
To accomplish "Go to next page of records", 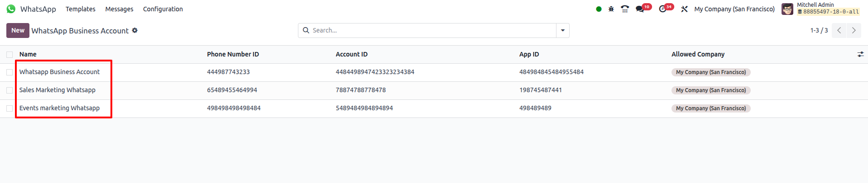I will pos(854,30).
